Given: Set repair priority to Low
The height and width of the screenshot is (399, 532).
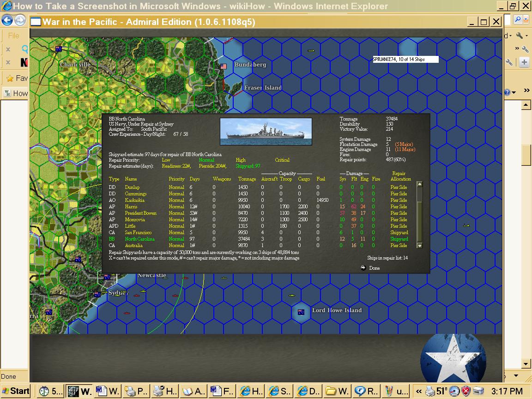Looking at the screenshot, I should [166, 160].
